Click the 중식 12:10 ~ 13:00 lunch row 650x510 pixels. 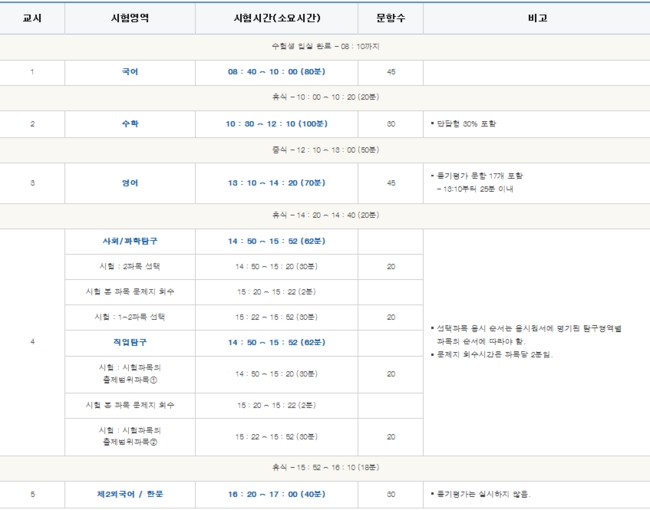click(325, 150)
